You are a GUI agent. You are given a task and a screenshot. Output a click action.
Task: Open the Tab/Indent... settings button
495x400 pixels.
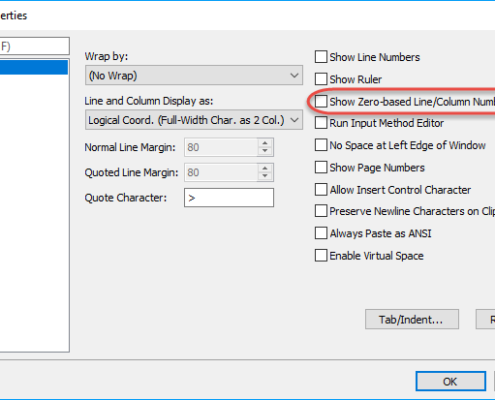[x=412, y=319]
